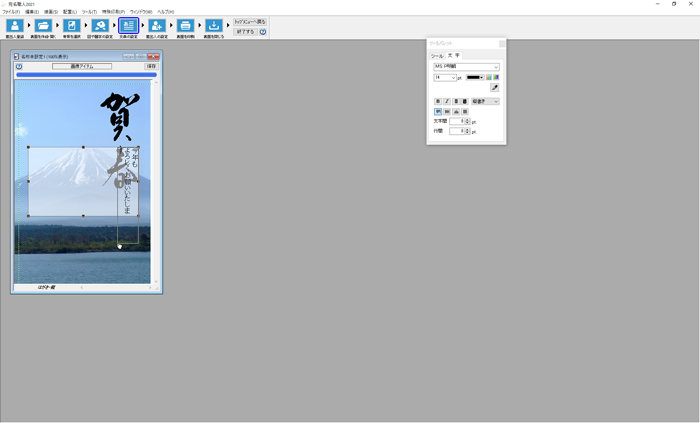Screen dimensions: 700x423
Task: Pick text color with eyedropper tool
Action: (x=494, y=88)
